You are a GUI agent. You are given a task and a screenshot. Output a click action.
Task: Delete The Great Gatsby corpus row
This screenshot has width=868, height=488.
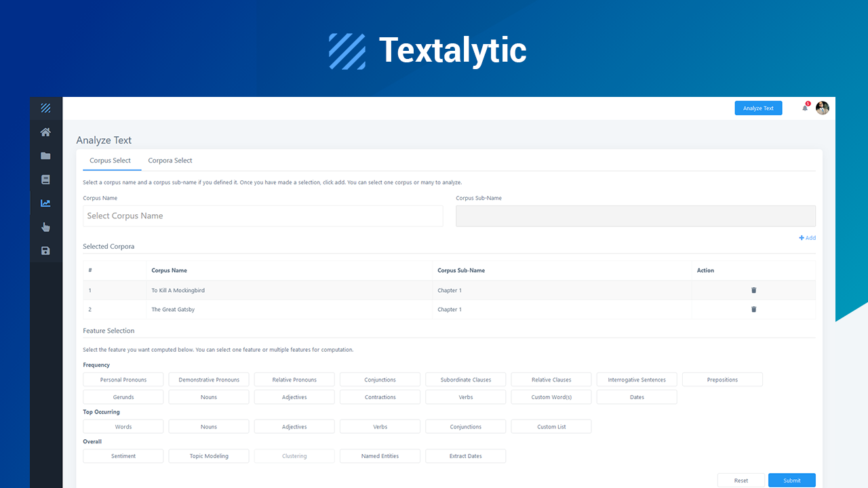753,309
